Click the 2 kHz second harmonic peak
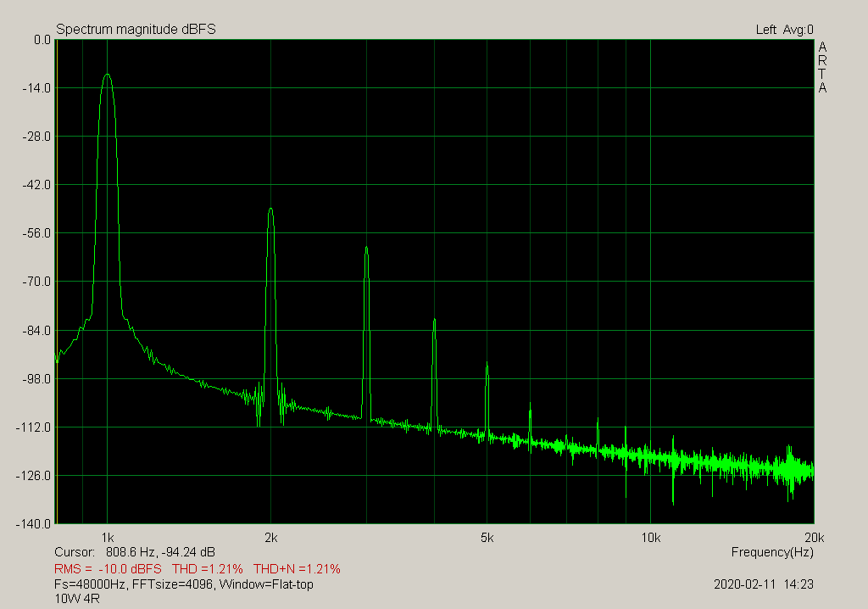Viewport: 868px width, 609px height. pos(270,210)
